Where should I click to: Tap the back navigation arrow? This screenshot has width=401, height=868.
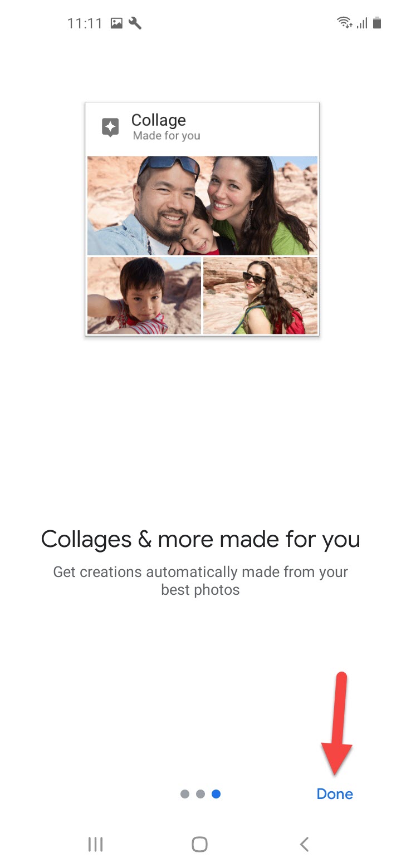304,845
